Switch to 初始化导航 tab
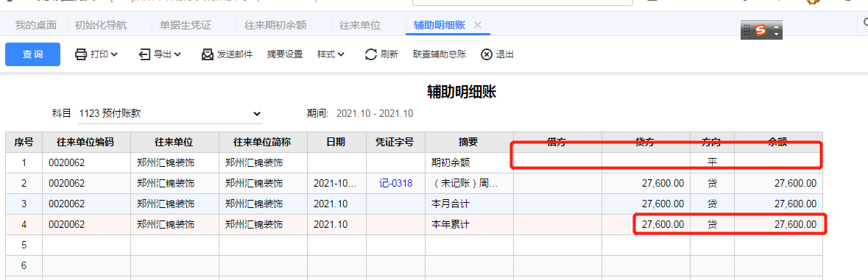 (x=101, y=25)
